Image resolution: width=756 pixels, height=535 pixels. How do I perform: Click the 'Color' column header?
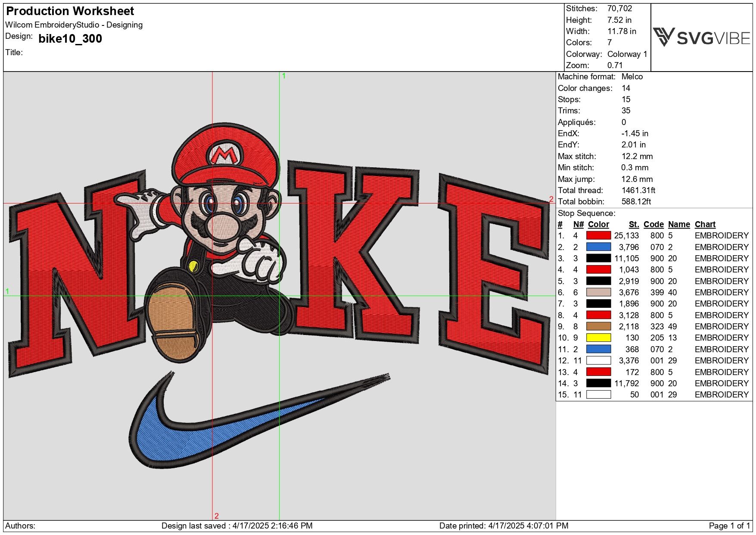click(598, 224)
